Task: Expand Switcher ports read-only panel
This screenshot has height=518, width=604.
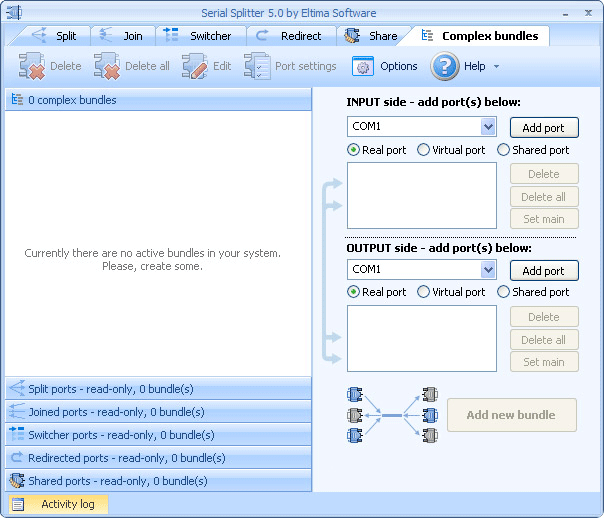Action: coord(158,434)
